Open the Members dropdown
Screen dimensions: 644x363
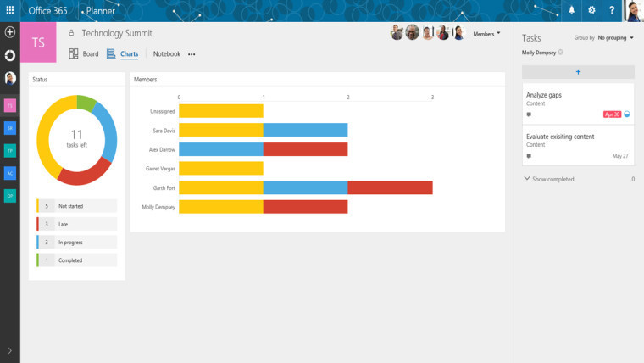point(486,34)
